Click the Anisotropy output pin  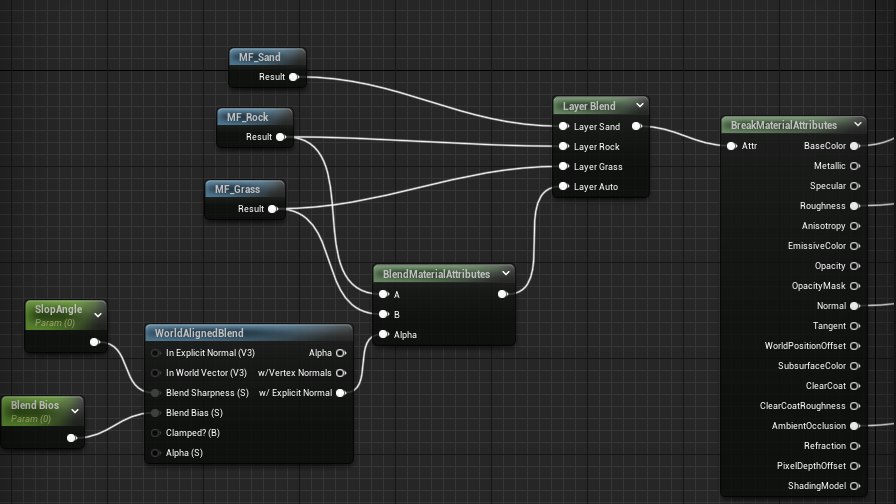855,226
